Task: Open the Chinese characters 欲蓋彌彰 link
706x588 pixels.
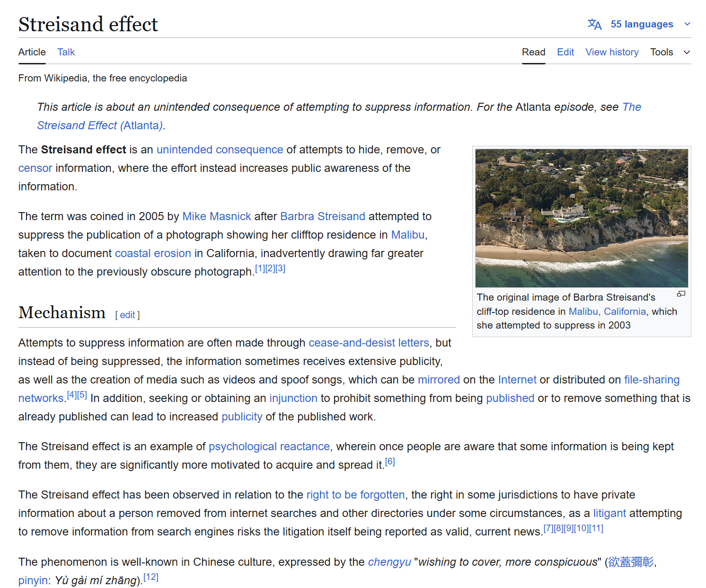Action: point(631,562)
